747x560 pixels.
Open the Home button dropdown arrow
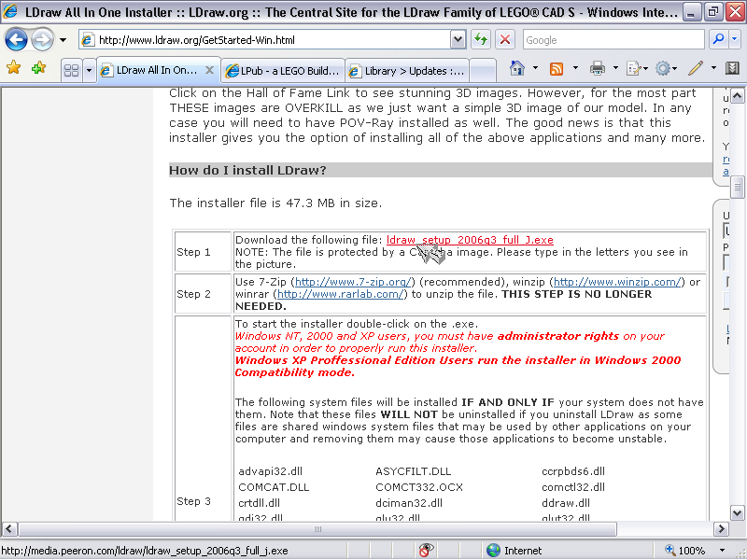tap(535, 68)
